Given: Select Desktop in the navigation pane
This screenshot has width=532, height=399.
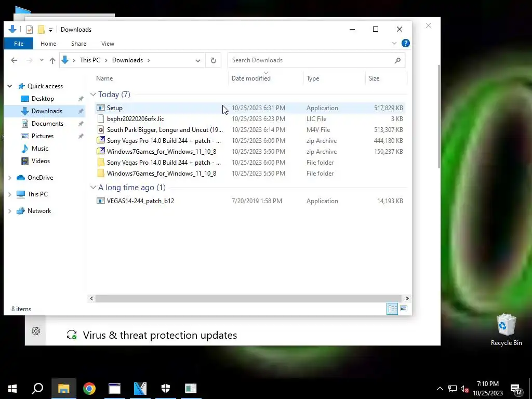Looking at the screenshot, I should [43, 99].
